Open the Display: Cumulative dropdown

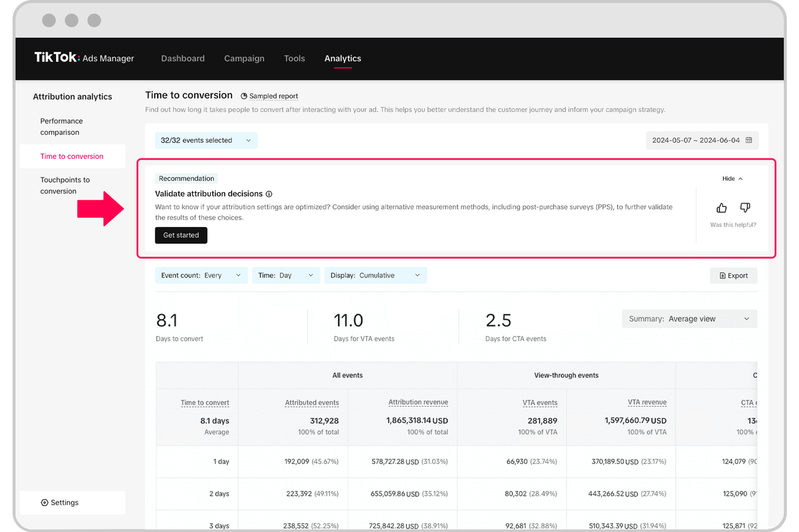(376, 276)
